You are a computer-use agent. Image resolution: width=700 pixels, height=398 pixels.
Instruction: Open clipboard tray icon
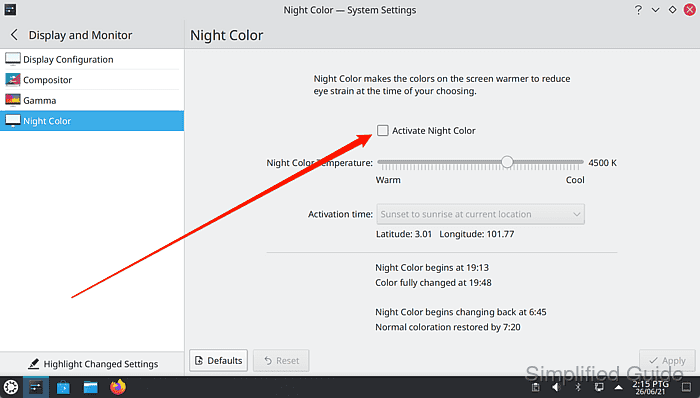click(x=535, y=387)
